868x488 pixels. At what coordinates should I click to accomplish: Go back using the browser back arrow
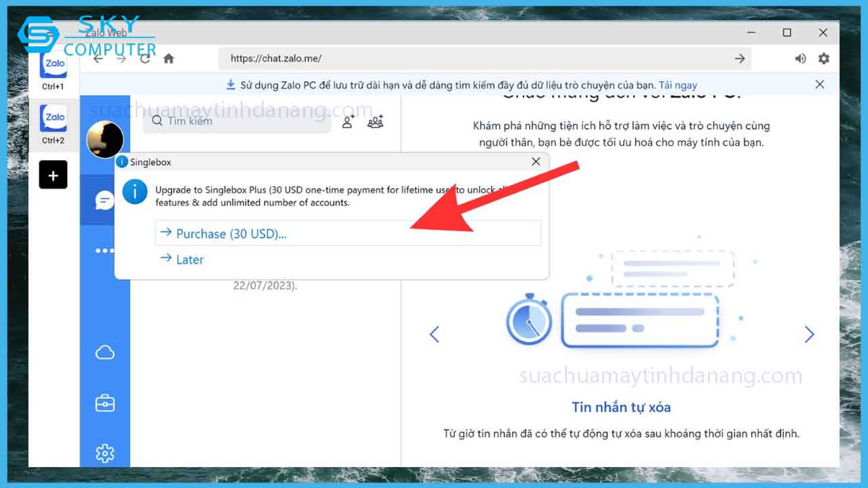point(98,59)
